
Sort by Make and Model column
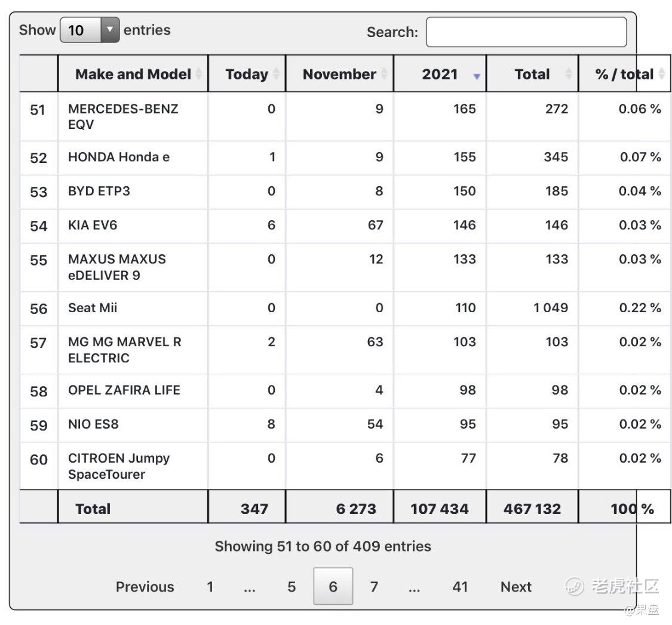coord(133,73)
